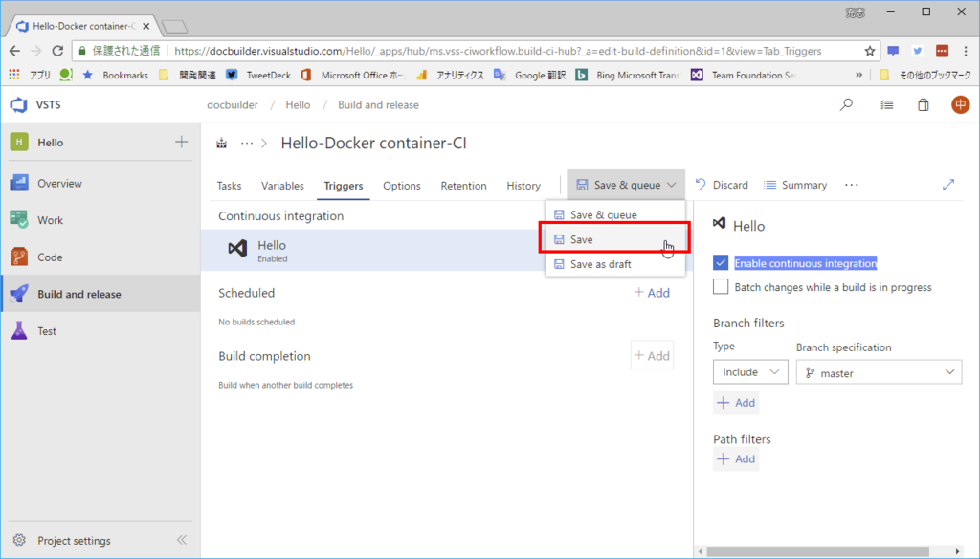
Task: Click the Discard button
Action: 722,185
